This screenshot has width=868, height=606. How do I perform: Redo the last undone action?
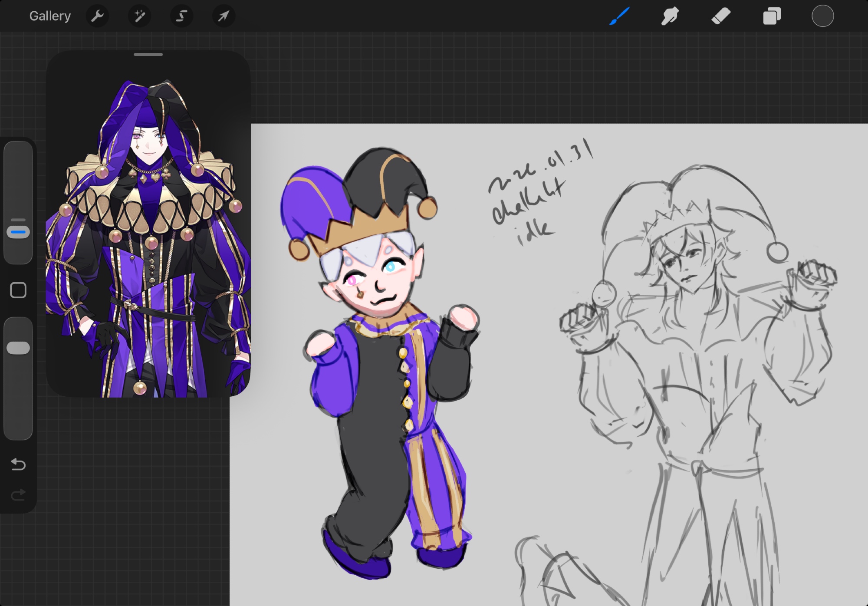pyautogui.click(x=18, y=494)
